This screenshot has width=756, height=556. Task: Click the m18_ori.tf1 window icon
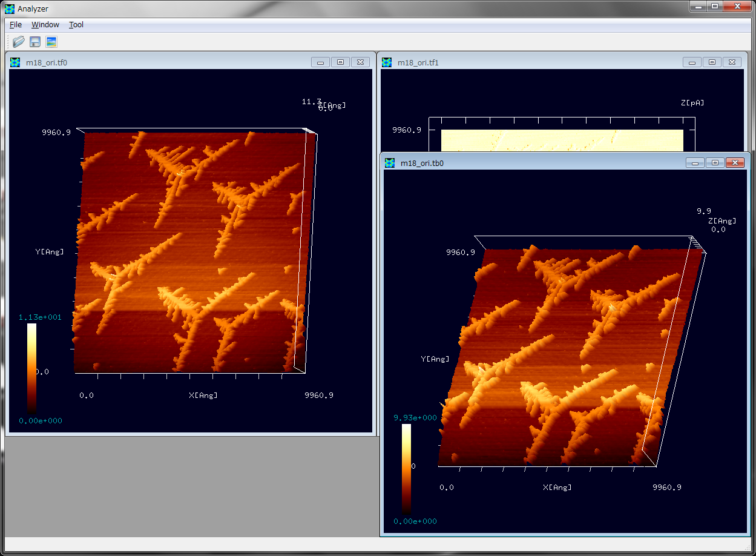pyautogui.click(x=387, y=62)
